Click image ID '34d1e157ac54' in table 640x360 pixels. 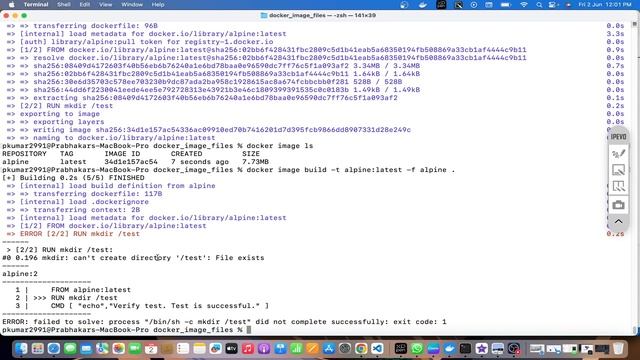[131, 162]
